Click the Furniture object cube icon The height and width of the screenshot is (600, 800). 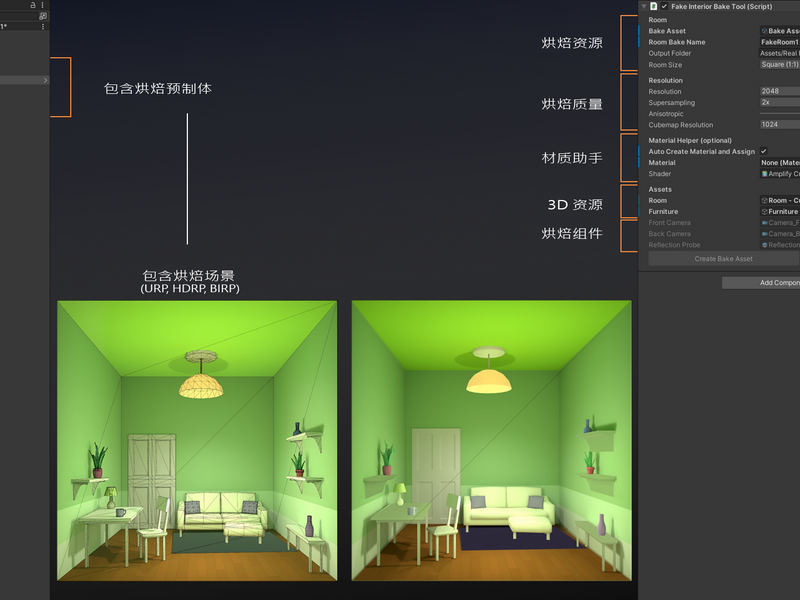[764, 212]
